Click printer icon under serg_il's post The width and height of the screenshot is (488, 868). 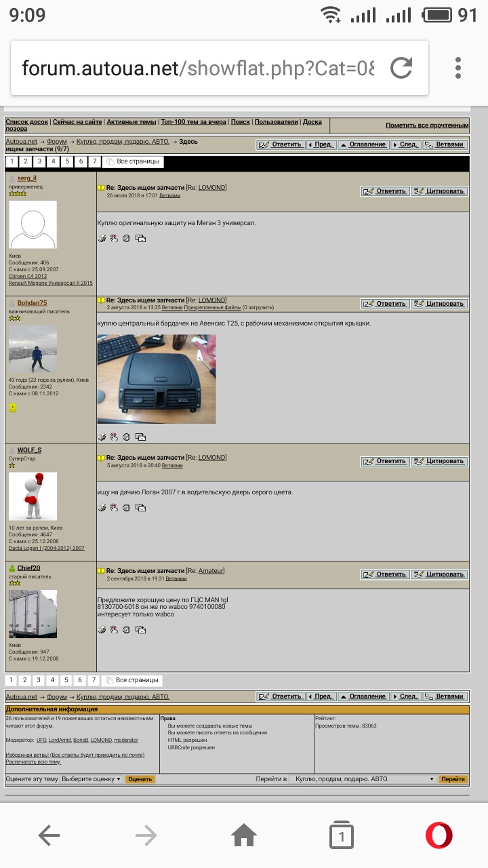tap(102, 238)
